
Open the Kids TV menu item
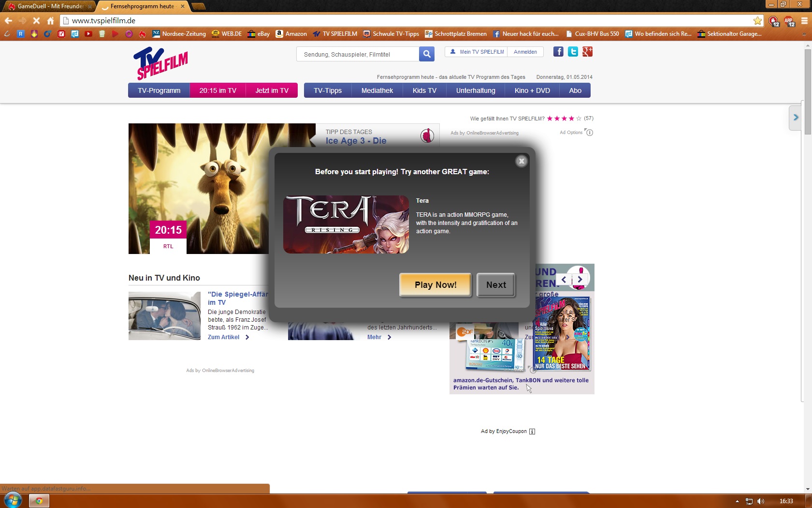click(x=424, y=90)
